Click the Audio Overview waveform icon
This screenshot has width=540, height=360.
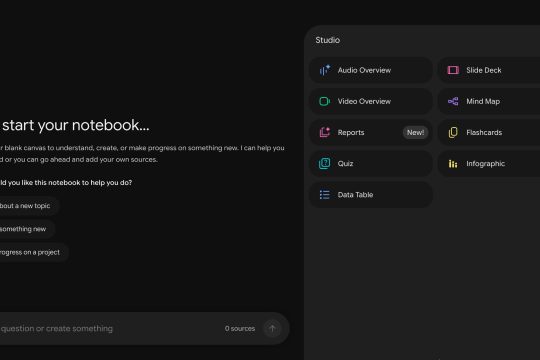[325, 70]
